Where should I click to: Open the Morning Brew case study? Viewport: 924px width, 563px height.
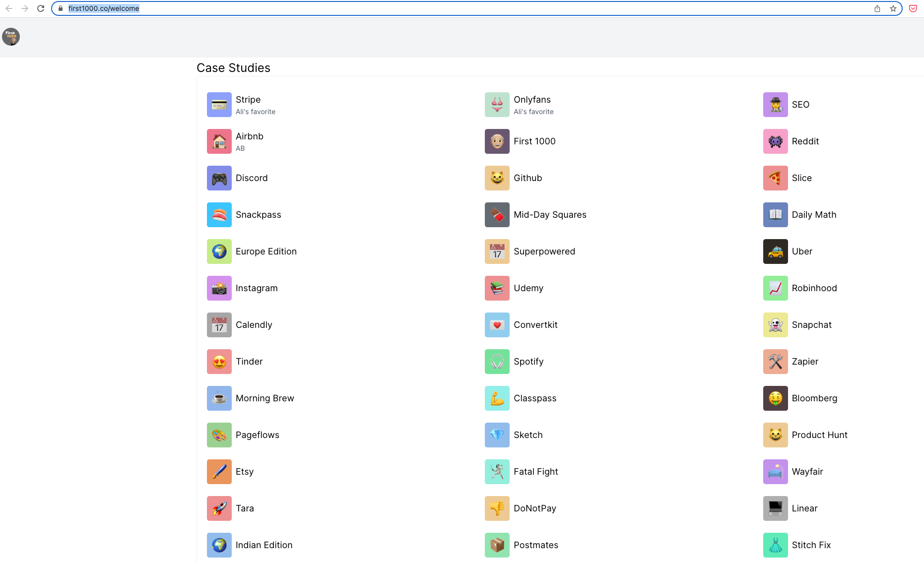click(x=264, y=398)
